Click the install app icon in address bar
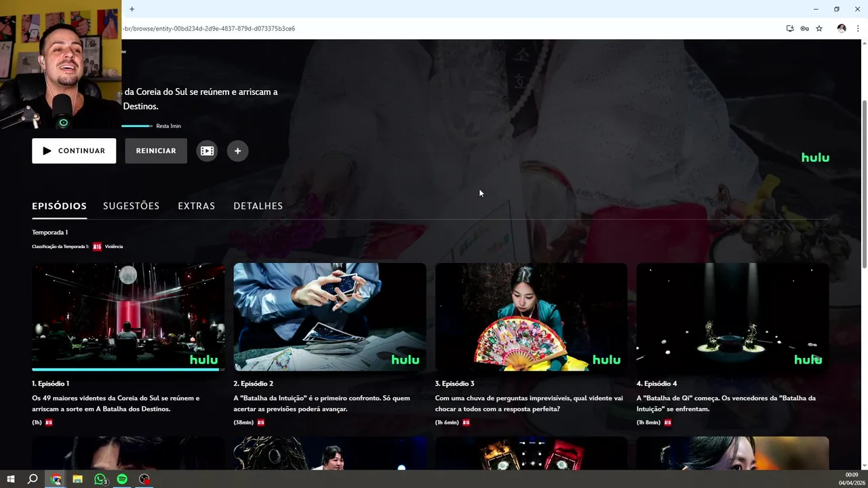This screenshot has height=488, width=868. pyautogui.click(x=790, y=28)
